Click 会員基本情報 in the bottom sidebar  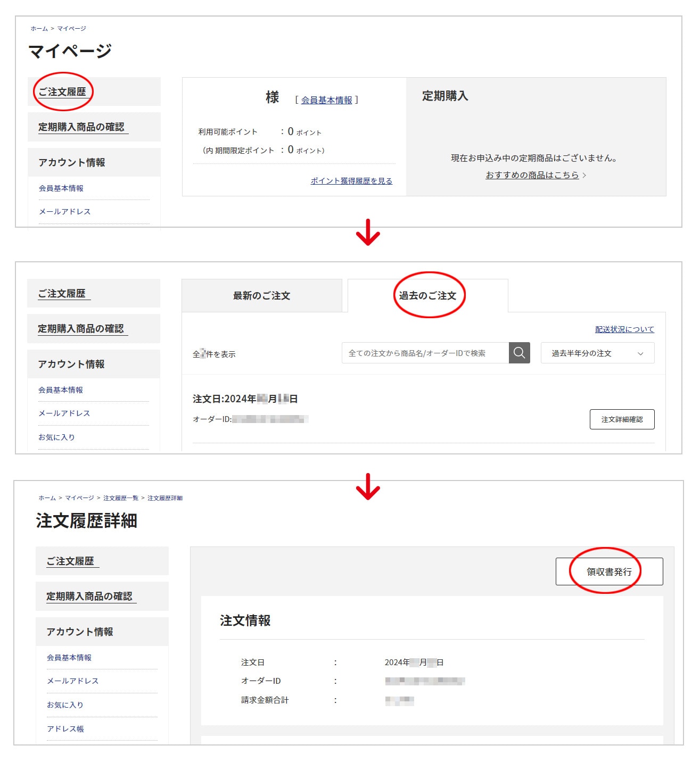69,658
